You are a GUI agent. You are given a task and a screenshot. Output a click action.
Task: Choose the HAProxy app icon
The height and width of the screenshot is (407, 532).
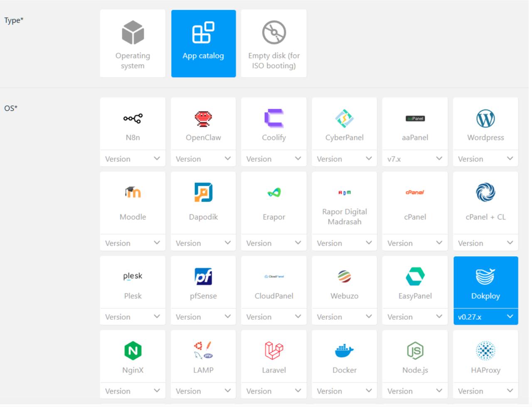485,350
